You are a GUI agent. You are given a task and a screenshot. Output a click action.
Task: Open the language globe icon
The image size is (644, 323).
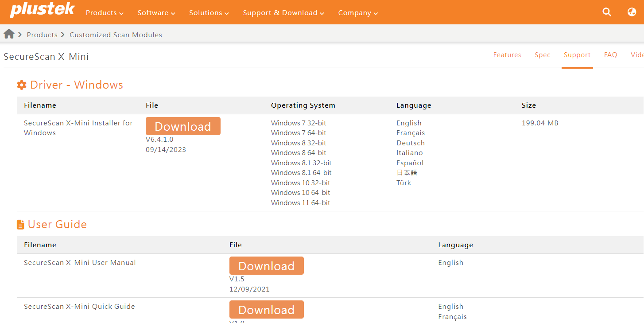coord(632,12)
